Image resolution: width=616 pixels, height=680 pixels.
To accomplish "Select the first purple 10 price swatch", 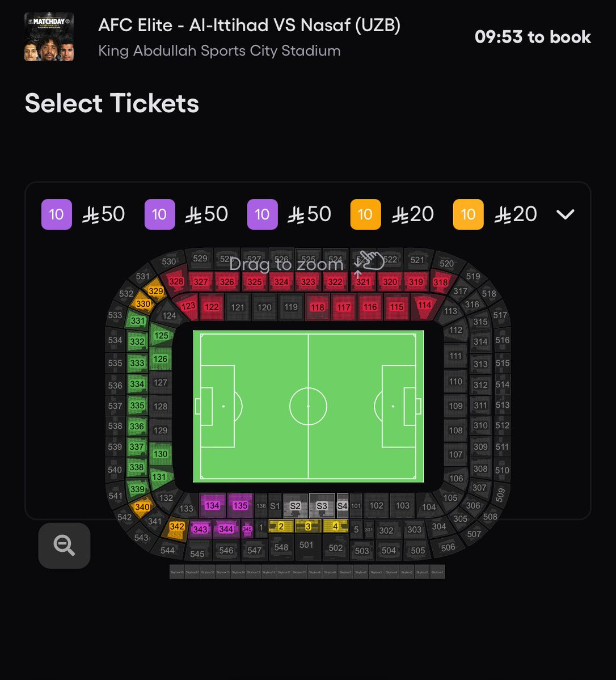I will [57, 214].
